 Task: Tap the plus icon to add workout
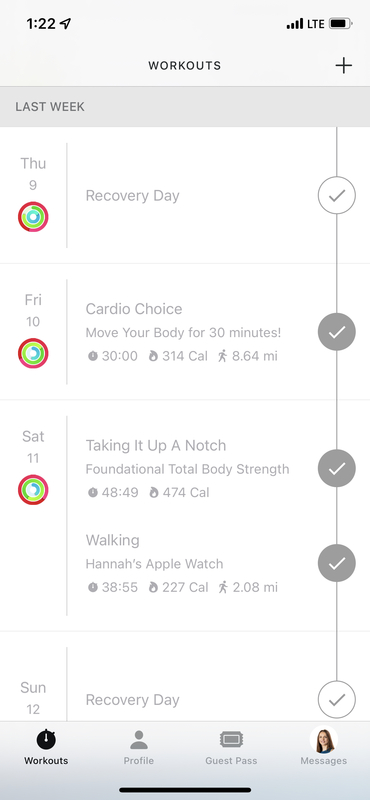343,65
